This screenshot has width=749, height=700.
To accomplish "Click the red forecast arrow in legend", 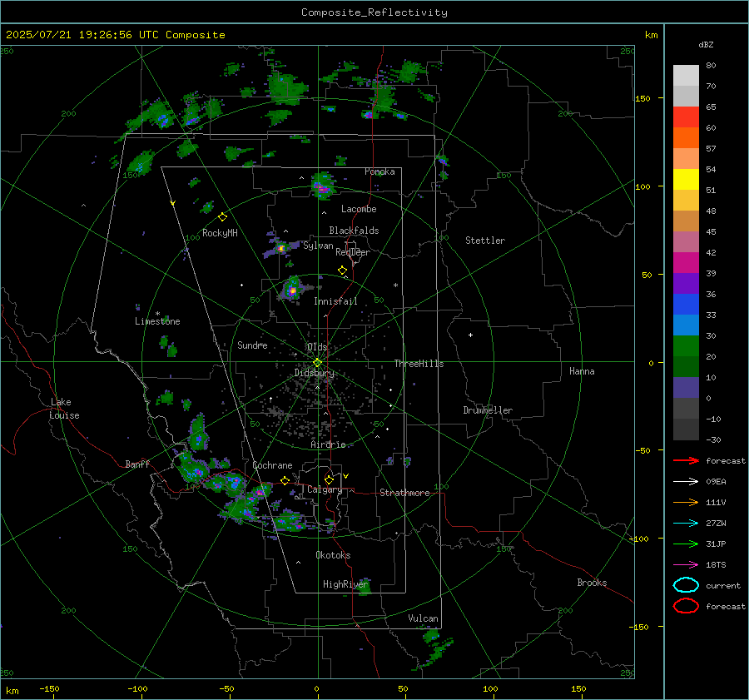I will 686,460.
